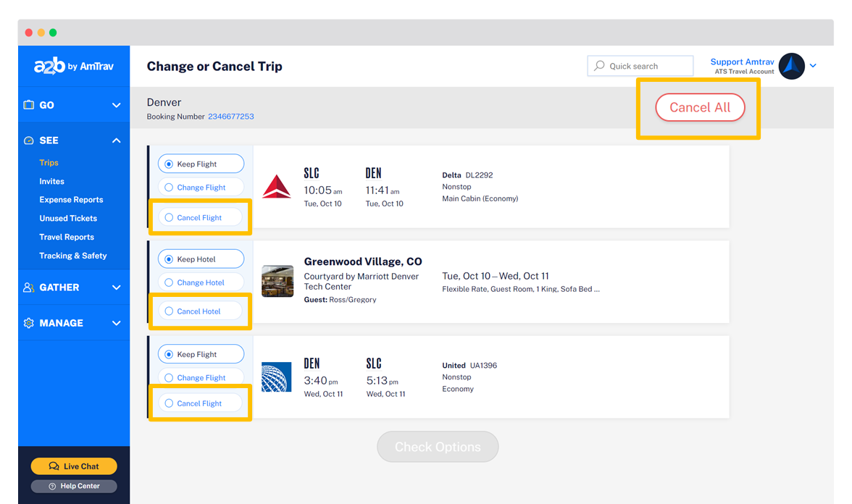This screenshot has height=504, width=852.
Task: Select Change Flight on the United segment
Action: coord(201,377)
